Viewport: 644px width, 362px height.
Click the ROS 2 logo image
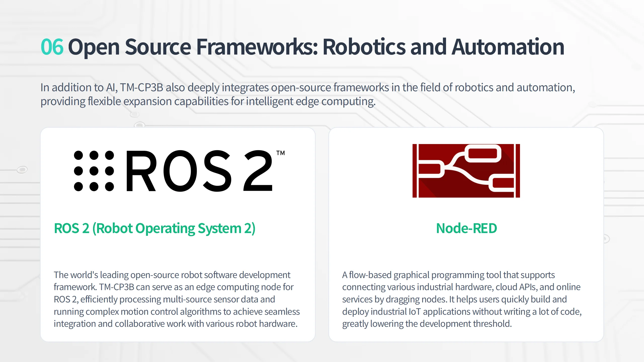pyautogui.click(x=179, y=171)
